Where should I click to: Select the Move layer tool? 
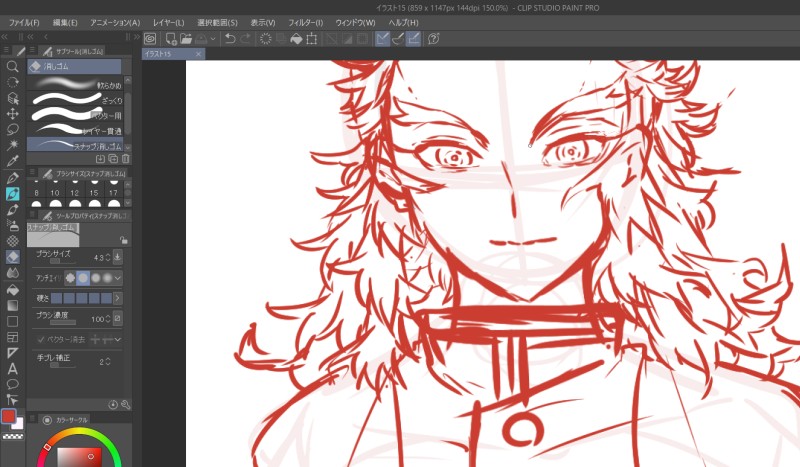(12, 114)
